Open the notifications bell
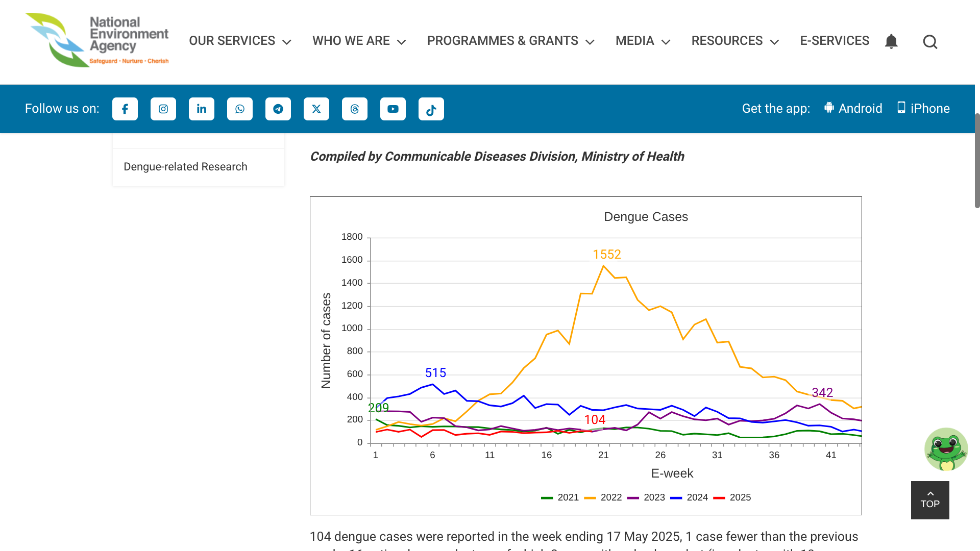980x551 pixels. click(x=891, y=41)
